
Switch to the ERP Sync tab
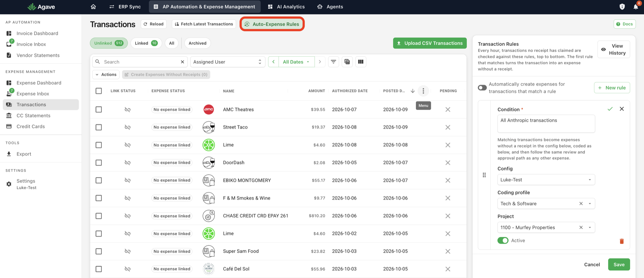[x=125, y=7]
